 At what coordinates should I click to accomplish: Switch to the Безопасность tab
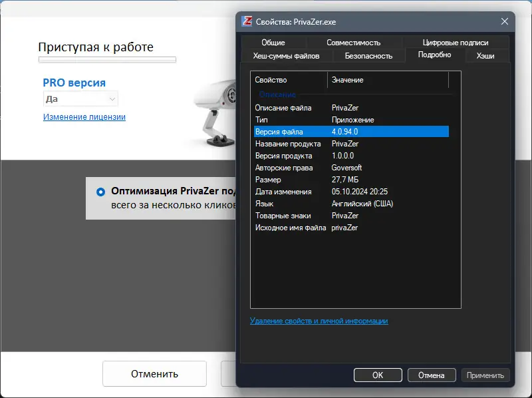(370, 56)
